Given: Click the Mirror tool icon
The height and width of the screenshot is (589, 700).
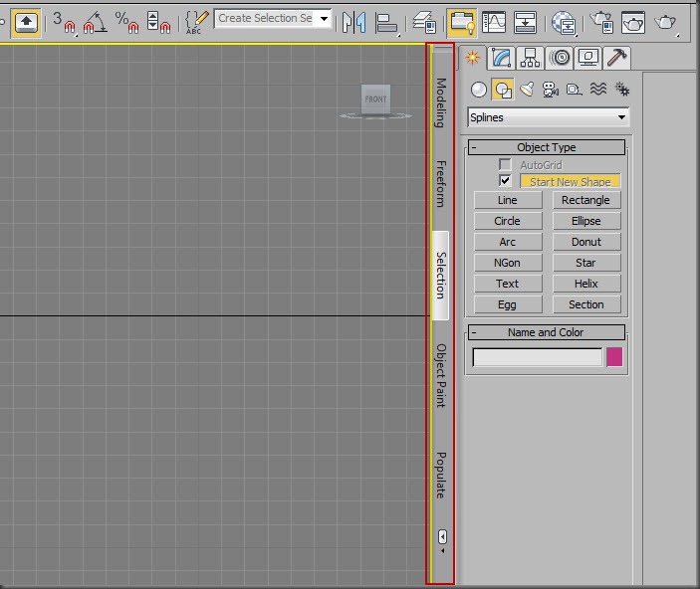Looking at the screenshot, I should 354,22.
